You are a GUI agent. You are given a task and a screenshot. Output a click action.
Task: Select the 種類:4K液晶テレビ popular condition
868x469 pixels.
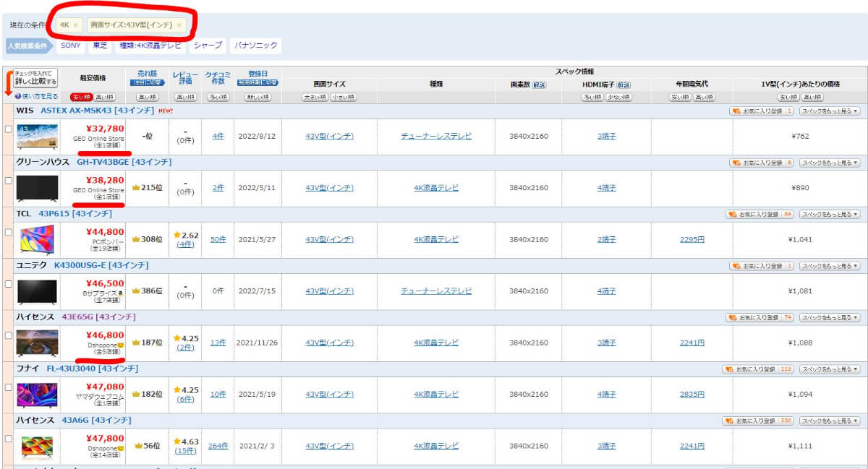[x=151, y=46]
